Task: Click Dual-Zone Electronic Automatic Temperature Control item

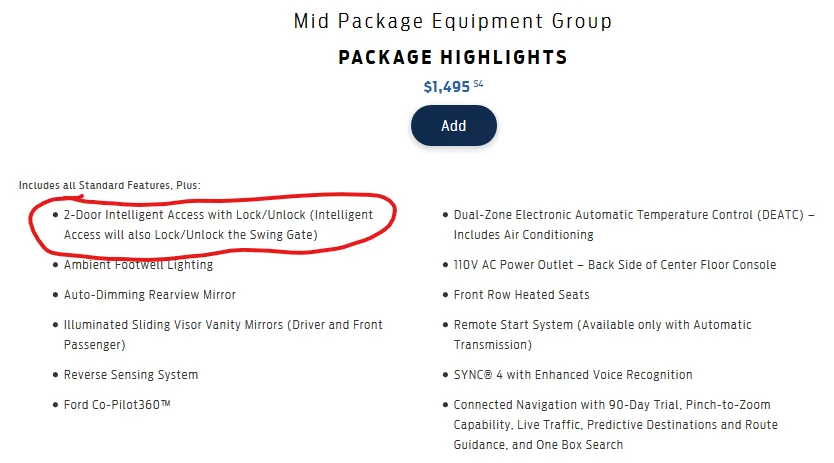Action: [x=634, y=225]
